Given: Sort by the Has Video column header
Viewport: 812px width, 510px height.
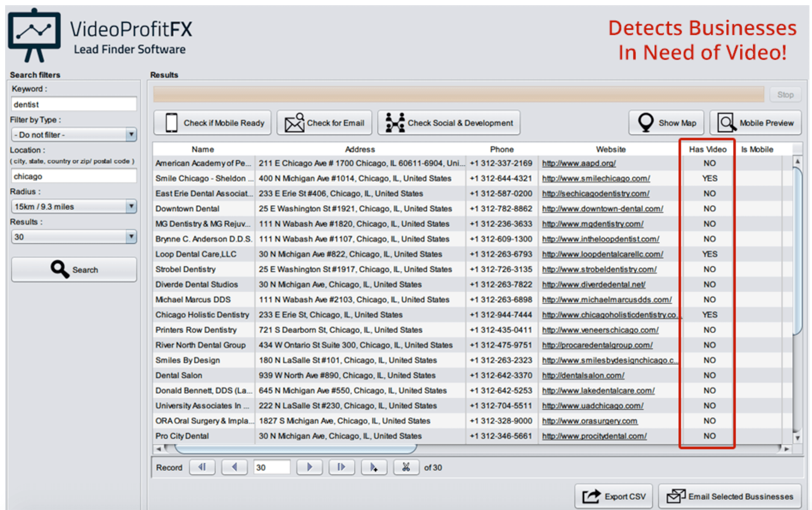Looking at the screenshot, I should point(708,149).
